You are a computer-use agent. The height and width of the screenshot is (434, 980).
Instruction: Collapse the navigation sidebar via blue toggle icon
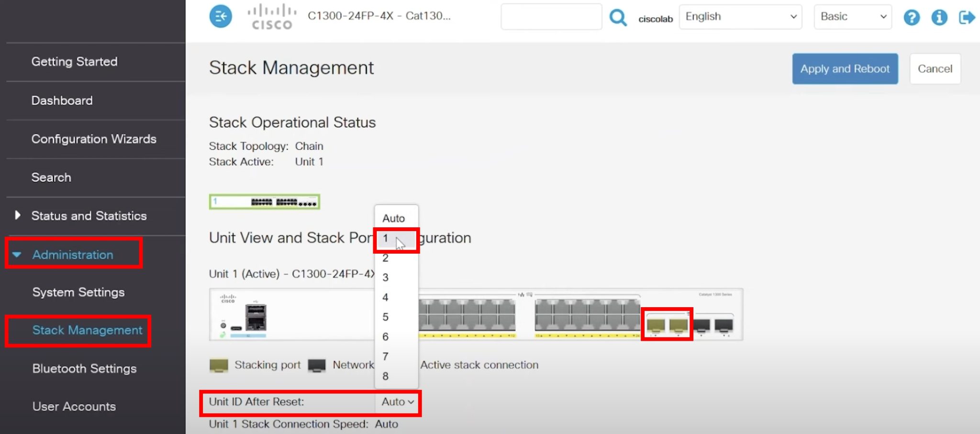tap(220, 16)
